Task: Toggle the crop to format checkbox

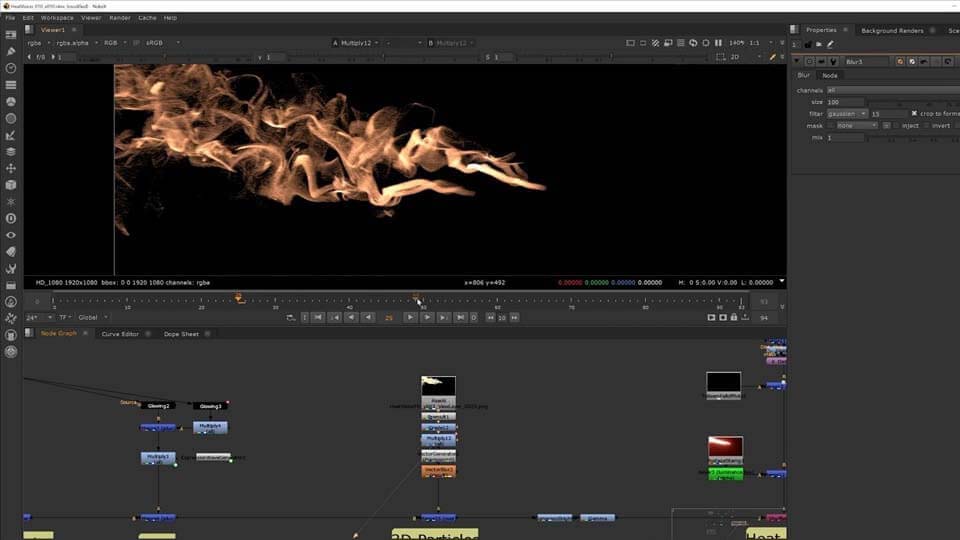Action: pyautogui.click(x=914, y=114)
